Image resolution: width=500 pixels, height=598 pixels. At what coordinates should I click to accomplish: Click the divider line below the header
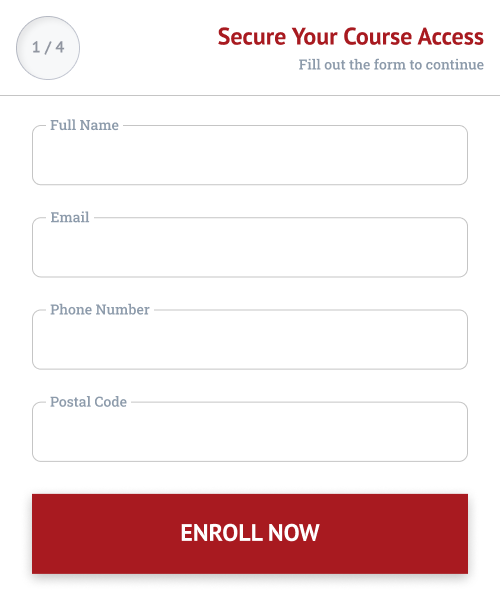click(250, 95)
